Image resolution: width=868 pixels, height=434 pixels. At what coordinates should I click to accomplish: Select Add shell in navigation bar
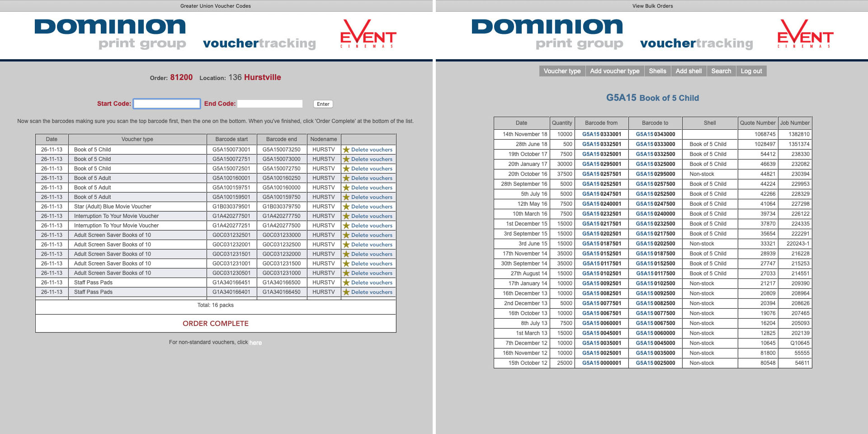(689, 71)
